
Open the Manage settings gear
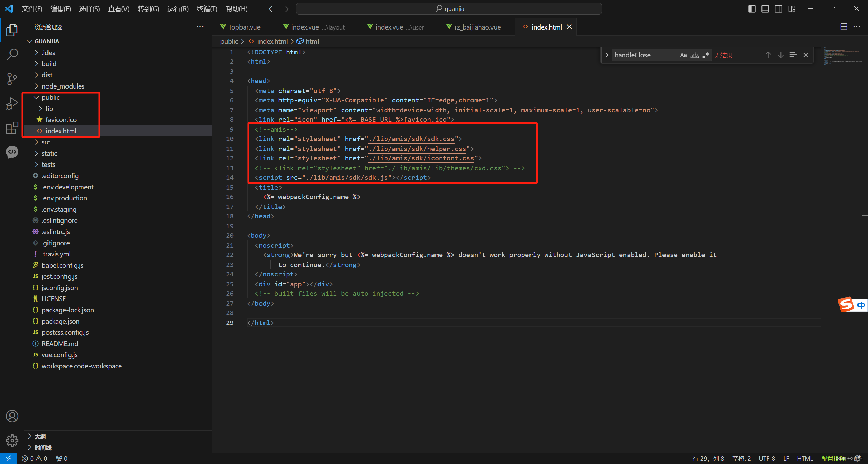(12, 441)
